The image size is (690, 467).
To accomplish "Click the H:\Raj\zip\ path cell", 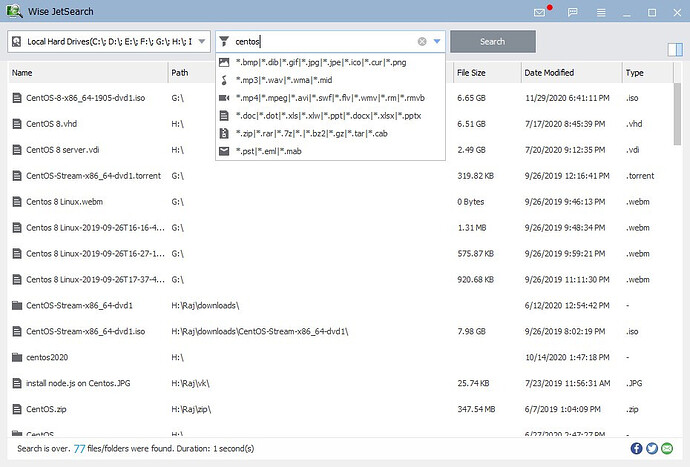I will 191,409.
